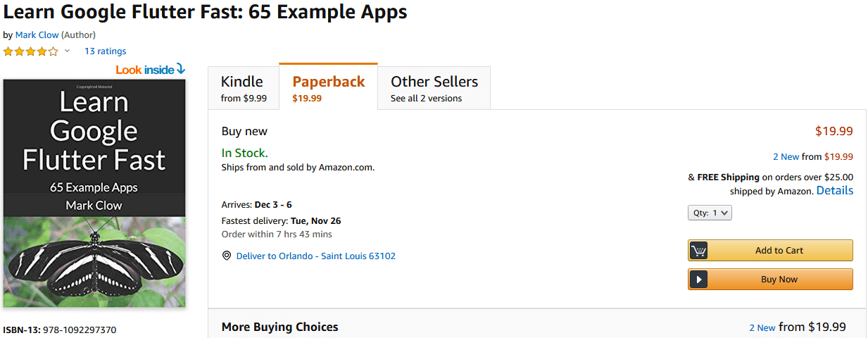Click the star rating icons
Image resolution: width=868 pixels, height=338 pixels.
coord(31,51)
